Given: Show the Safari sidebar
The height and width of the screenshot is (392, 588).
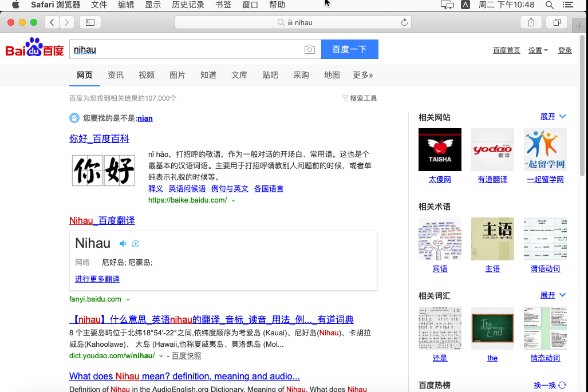Looking at the screenshot, I should click(x=90, y=22).
